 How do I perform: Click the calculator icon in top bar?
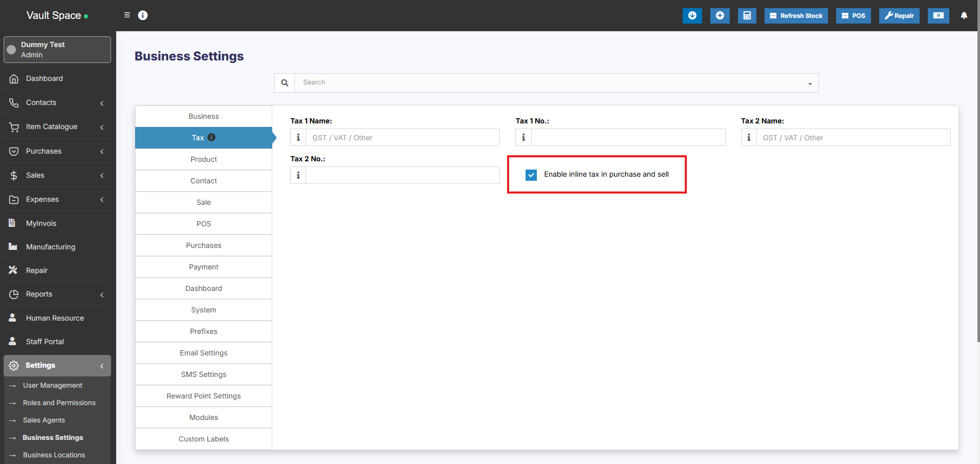(x=747, y=16)
